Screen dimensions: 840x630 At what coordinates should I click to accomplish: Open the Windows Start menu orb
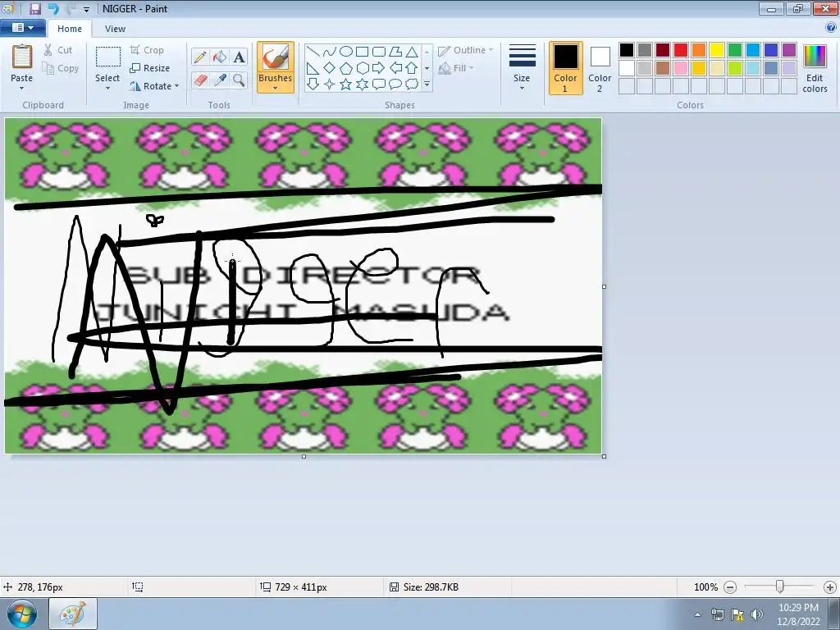click(x=22, y=614)
